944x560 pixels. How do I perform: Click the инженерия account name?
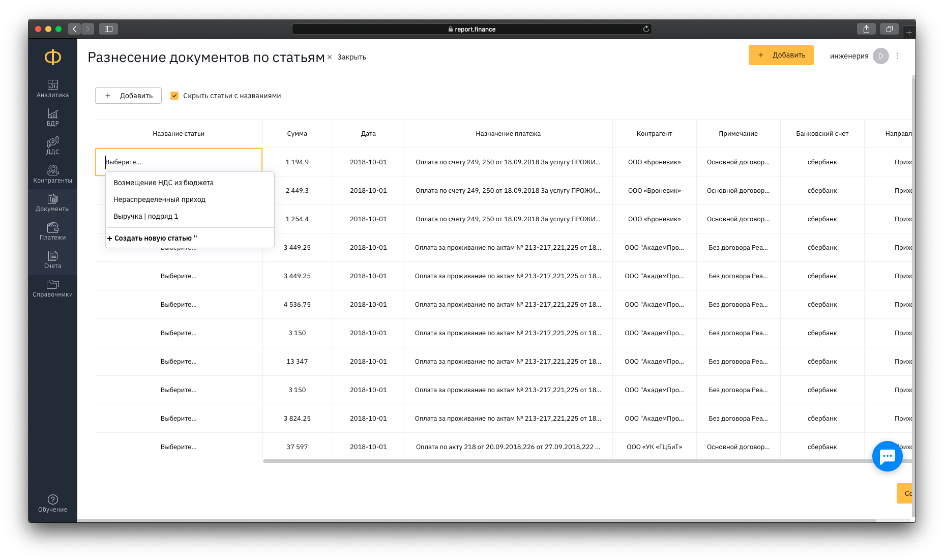[x=849, y=56]
